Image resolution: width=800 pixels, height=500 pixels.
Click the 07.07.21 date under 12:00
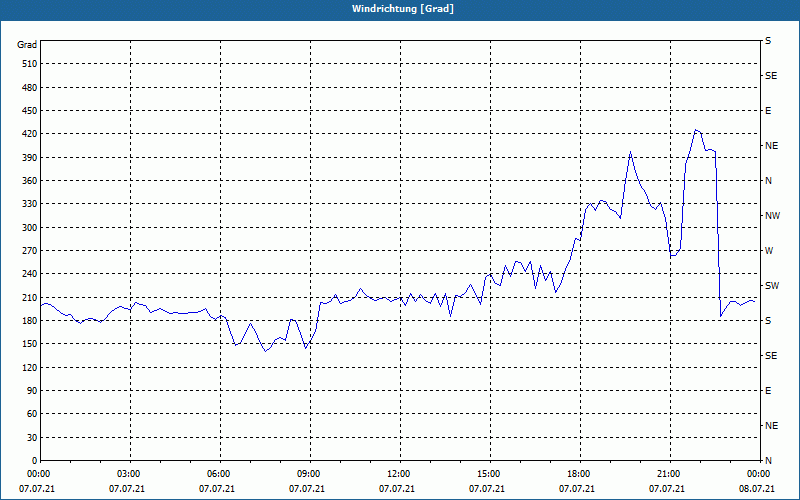tap(397, 489)
